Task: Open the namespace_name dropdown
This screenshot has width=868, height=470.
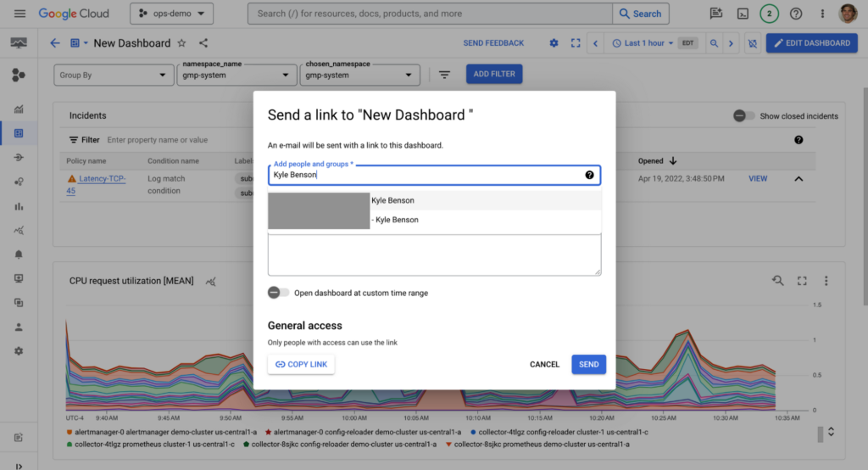Action: tap(236, 75)
